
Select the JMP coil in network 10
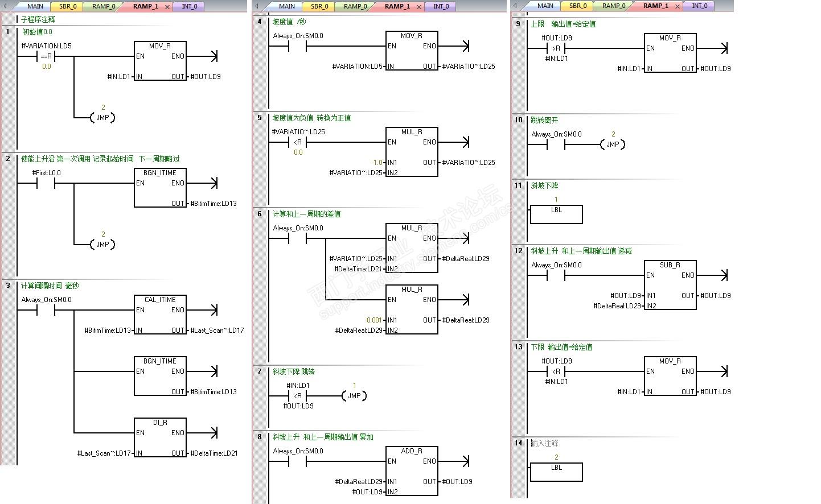(x=613, y=144)
